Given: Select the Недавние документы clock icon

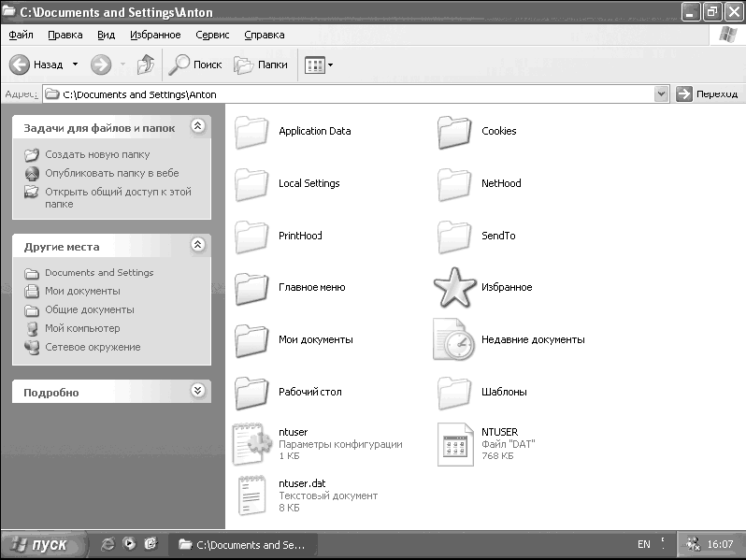Looking at the screenshot, I should 454,339.
